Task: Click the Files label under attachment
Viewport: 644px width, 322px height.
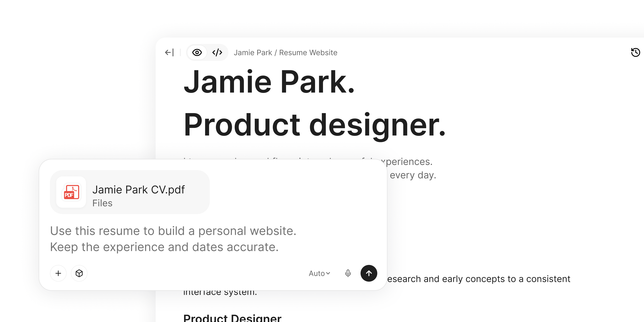Action: (x=102, y=203)
